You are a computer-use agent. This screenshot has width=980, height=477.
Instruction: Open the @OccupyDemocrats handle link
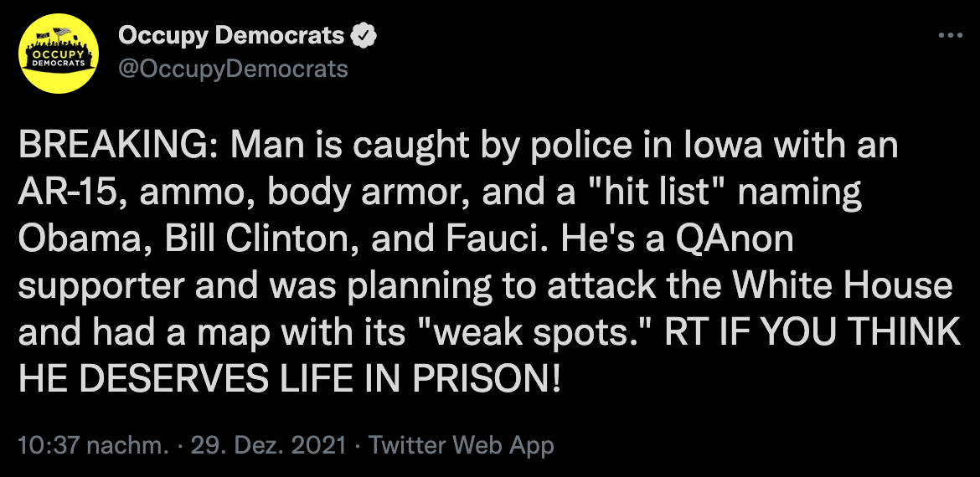click(233, 69)
